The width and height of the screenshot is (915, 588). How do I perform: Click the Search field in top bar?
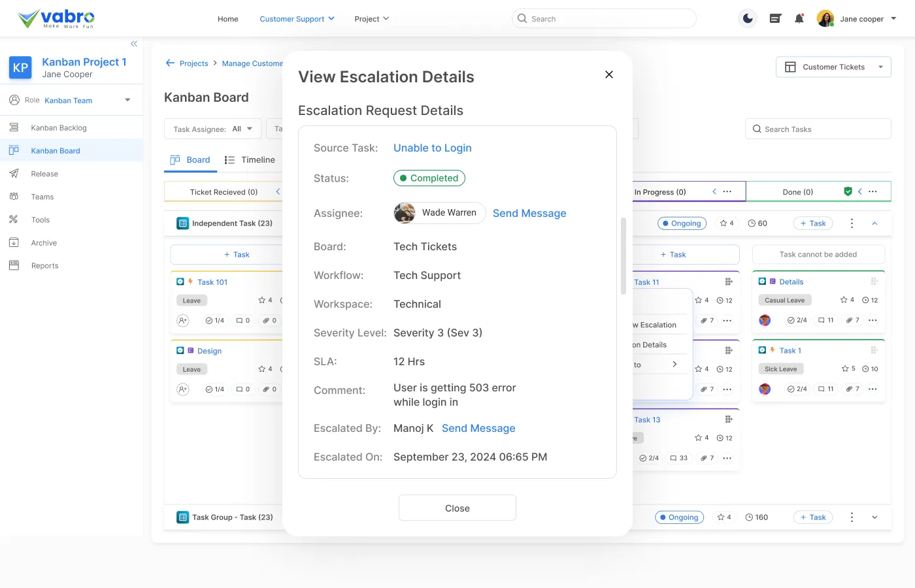pos(604,18)
